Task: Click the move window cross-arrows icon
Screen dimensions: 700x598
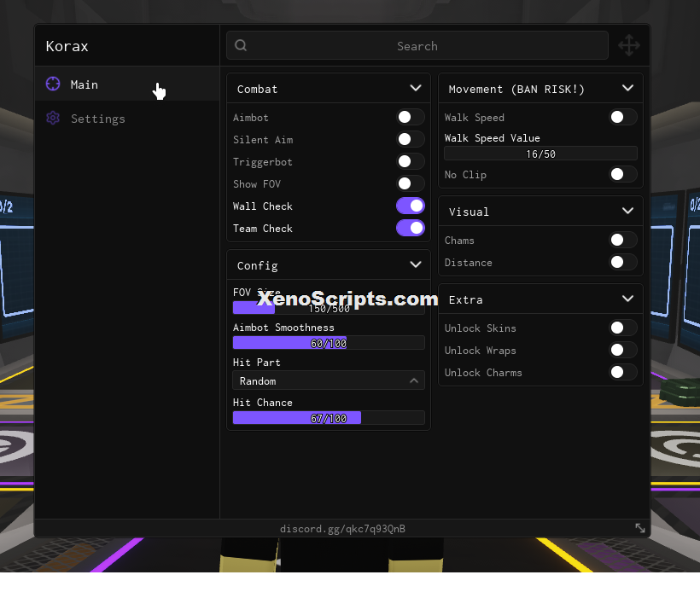Action: pyautogui.click(x=629, y=45)
